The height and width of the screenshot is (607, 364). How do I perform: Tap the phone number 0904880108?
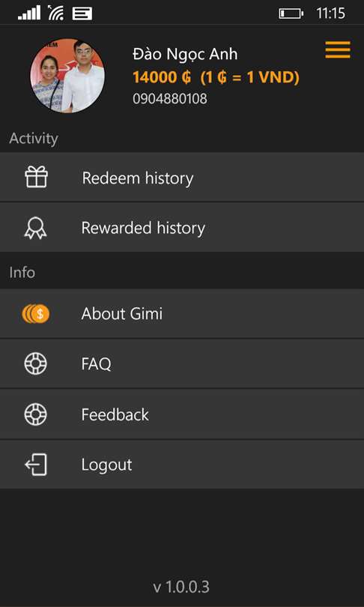170,99
